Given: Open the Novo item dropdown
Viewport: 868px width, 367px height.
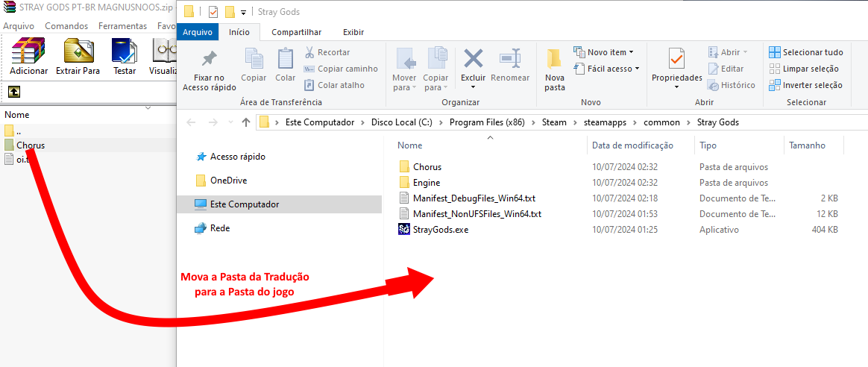Looking at the screenshot, I should click(x=604, y=52).
